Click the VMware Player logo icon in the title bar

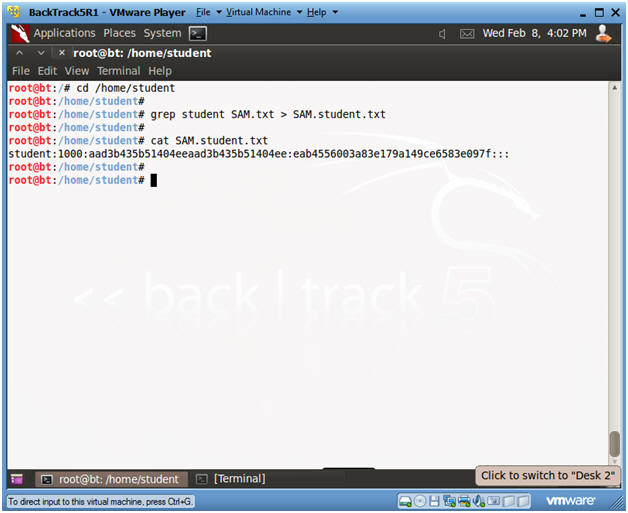pyautogui.click(x=14, y=12)
